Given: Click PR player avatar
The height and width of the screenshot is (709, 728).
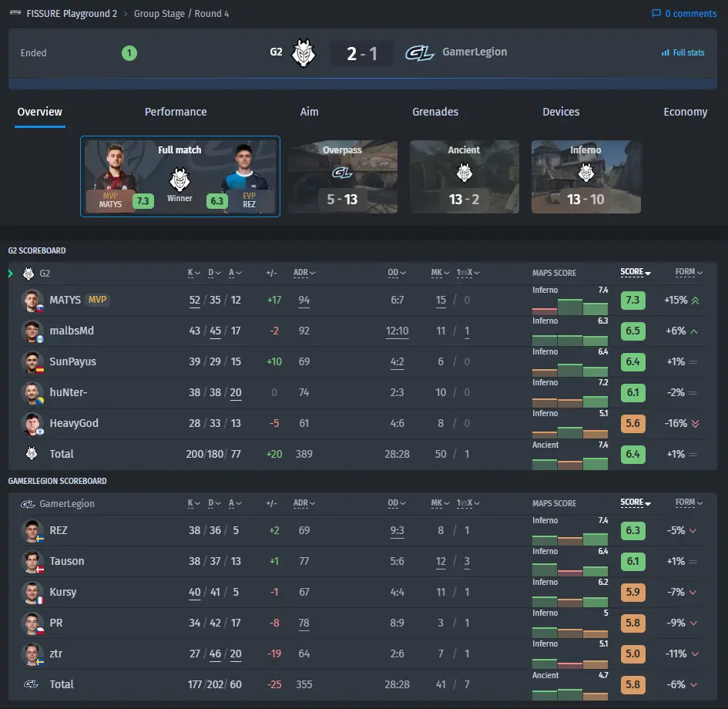Looking at the screenshot, I should 32,623.
